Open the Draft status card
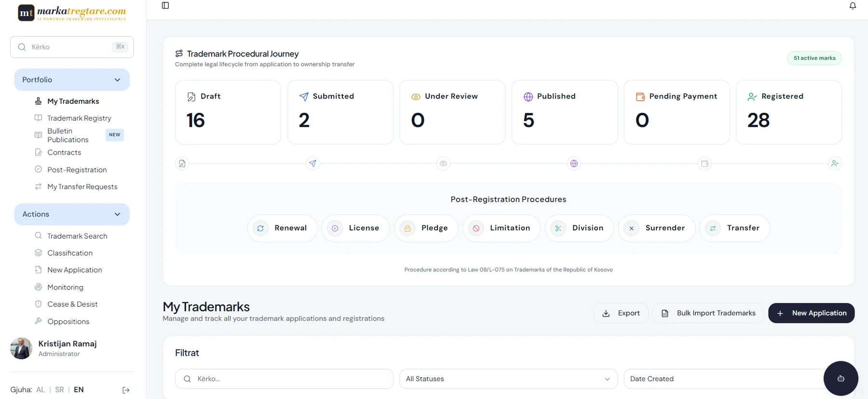The image size is (868, 399). coord(228,112)
